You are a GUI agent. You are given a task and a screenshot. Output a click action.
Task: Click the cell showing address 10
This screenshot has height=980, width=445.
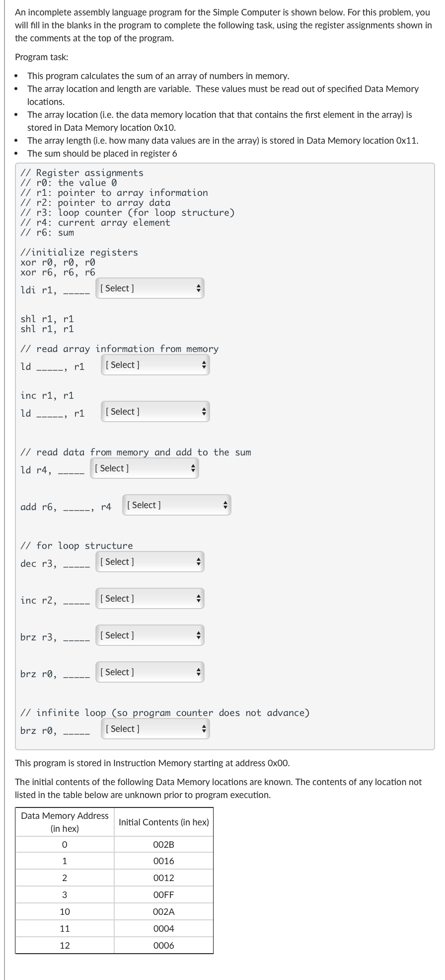[x=66, y=911]
